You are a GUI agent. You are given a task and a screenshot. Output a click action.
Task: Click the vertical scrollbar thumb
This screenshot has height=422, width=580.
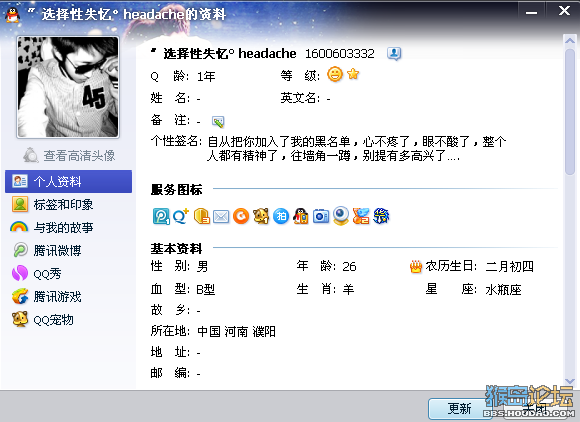tap(570, 111)
